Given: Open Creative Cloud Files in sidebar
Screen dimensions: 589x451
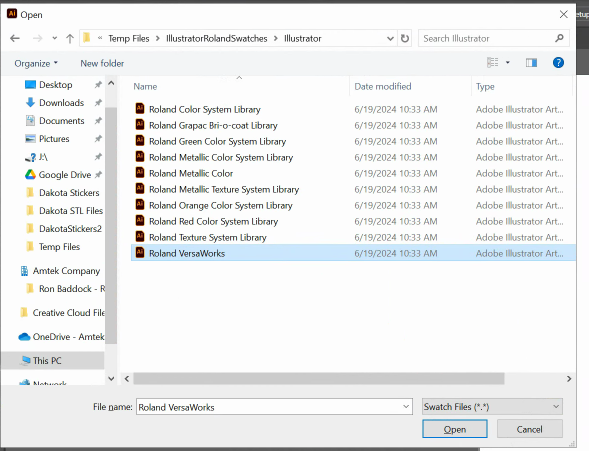Looking at the screenshot, I should 68,313.
